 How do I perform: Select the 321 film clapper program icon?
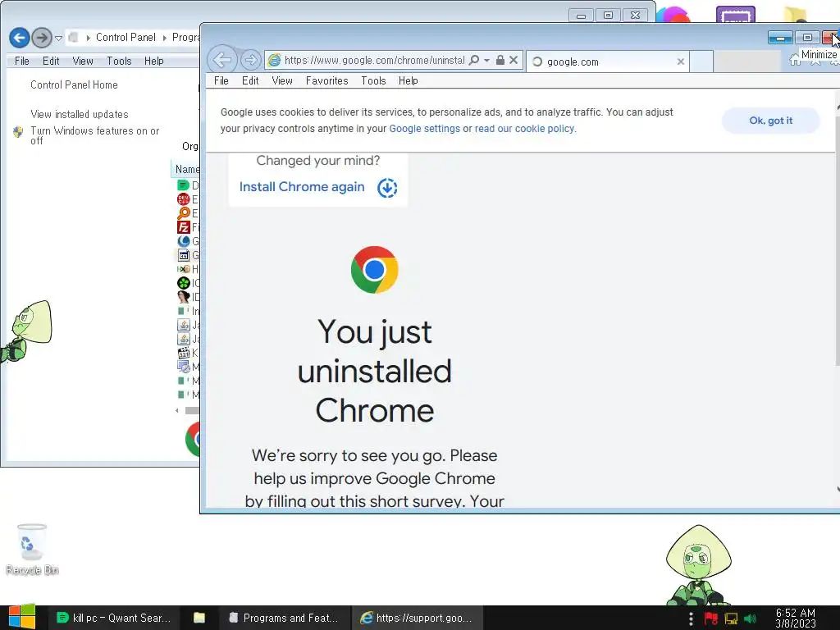[183, 353]
